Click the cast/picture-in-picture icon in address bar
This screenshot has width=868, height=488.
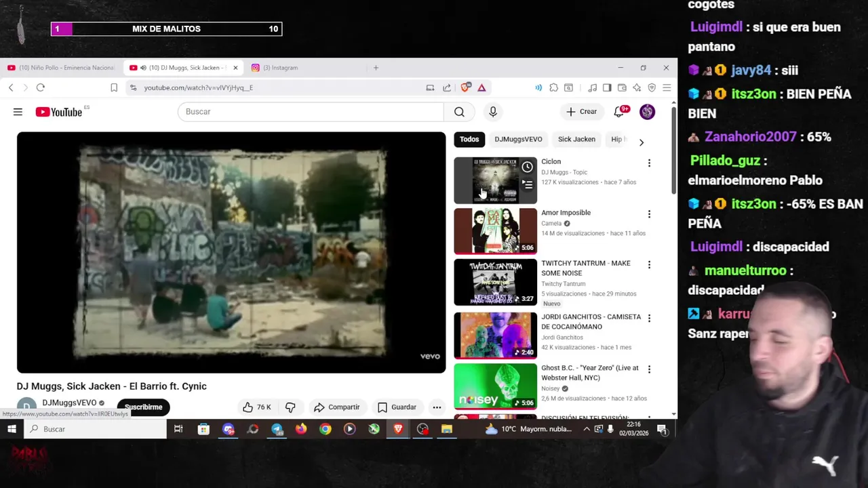pos(430,87)
